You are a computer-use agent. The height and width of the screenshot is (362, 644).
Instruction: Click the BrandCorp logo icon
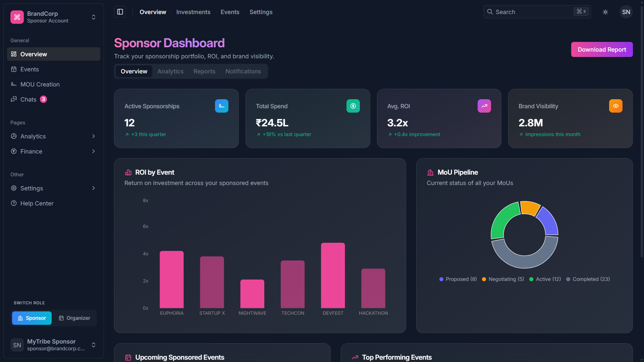(17, 17)
